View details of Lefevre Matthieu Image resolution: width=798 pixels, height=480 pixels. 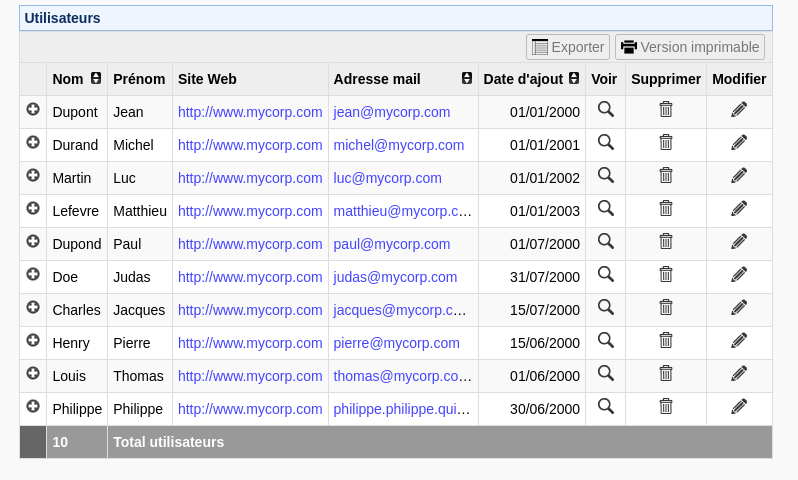605,209
